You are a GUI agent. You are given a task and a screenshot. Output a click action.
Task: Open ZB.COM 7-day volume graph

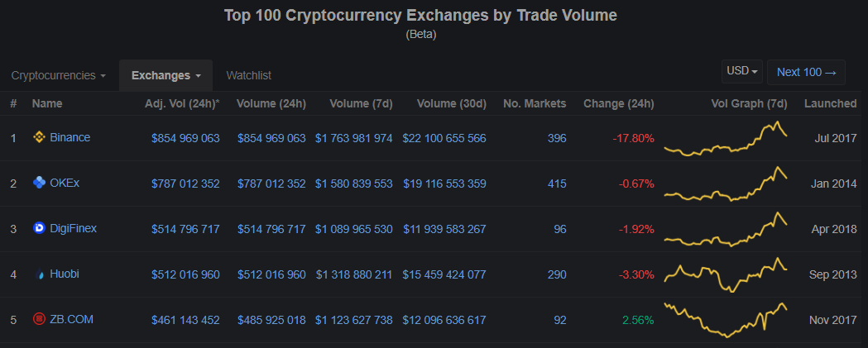(x=726, y=319)
